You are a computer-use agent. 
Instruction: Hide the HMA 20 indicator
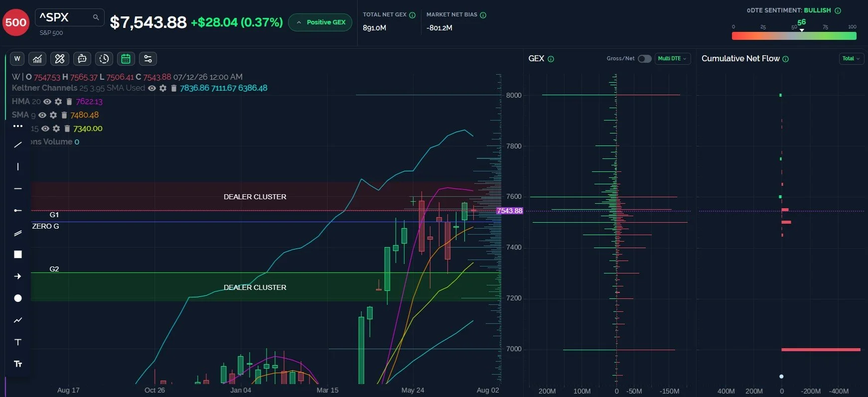[x=47, y=102]
